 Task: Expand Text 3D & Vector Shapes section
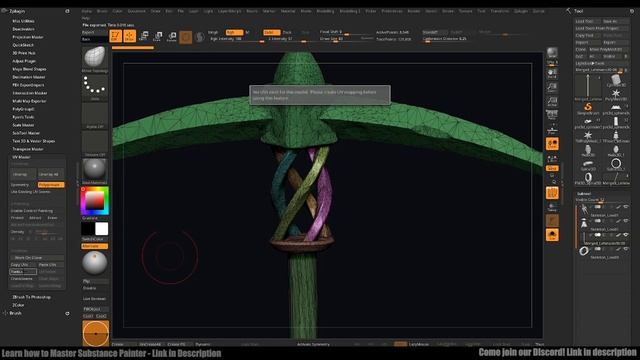[x=33, y=141]
